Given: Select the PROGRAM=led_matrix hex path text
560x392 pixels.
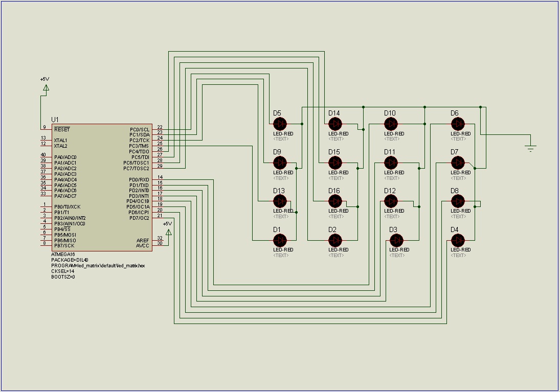Looking at the screenshot, I should point(97,265).
